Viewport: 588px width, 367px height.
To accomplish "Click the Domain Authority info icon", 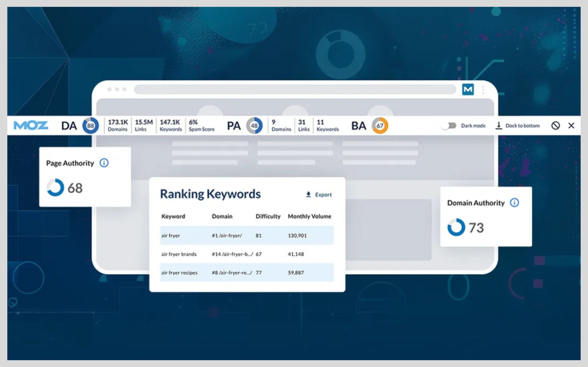I will point(514,202).
